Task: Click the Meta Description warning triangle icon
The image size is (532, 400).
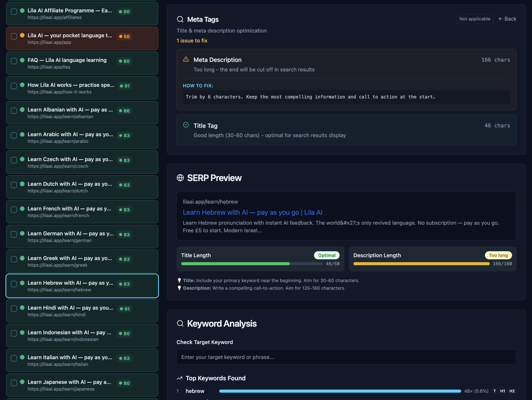Action: (186, 59)
